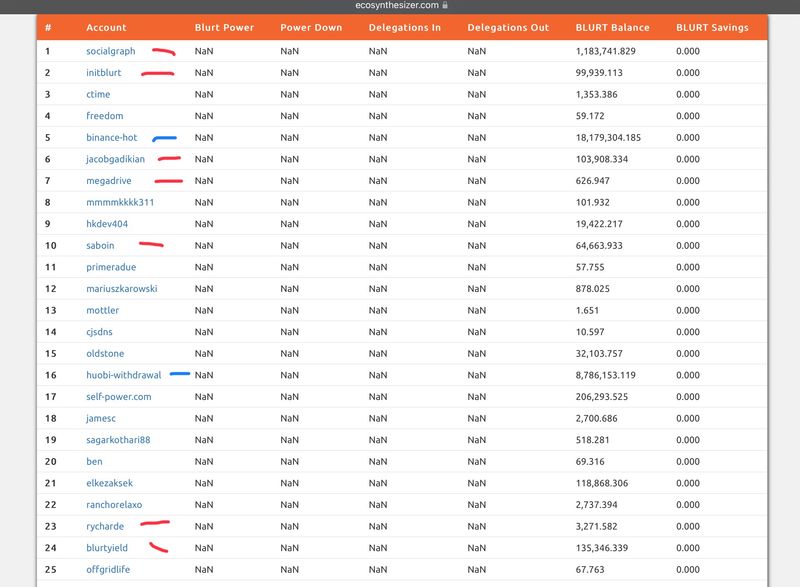800x587 pixels.
Task: Visit the rycharde account page
Action: coord(105,527)
